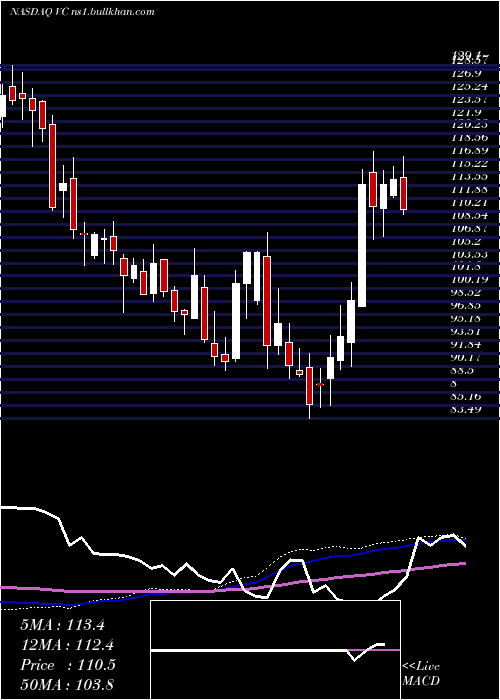Click the 95.18 price axis label
The height and width of the screenshot is (700, 500).
click(467, 319)
